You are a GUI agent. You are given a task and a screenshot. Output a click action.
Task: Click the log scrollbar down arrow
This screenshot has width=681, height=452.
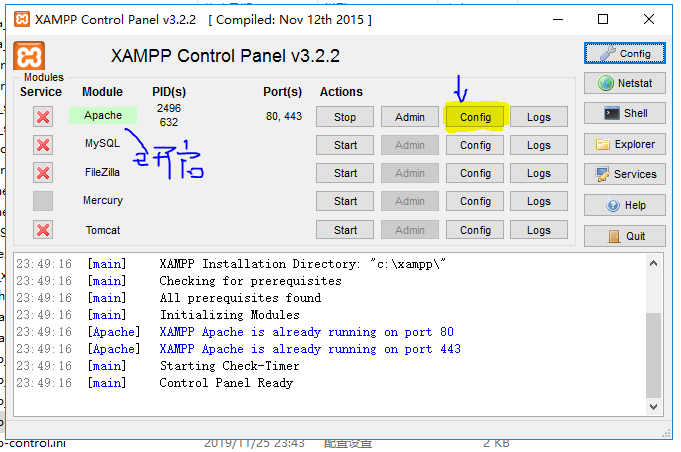pyautogui.click(x=653, y=407)
